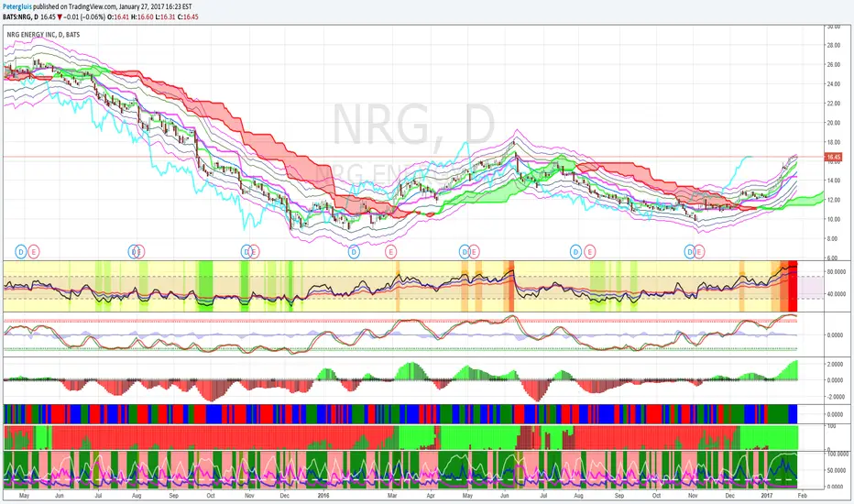Open the earnings E marker at November 2015

coord(254,252)
